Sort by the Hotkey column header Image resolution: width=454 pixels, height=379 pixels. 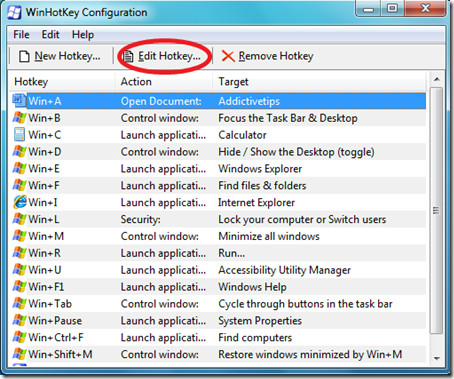point(62,82)
